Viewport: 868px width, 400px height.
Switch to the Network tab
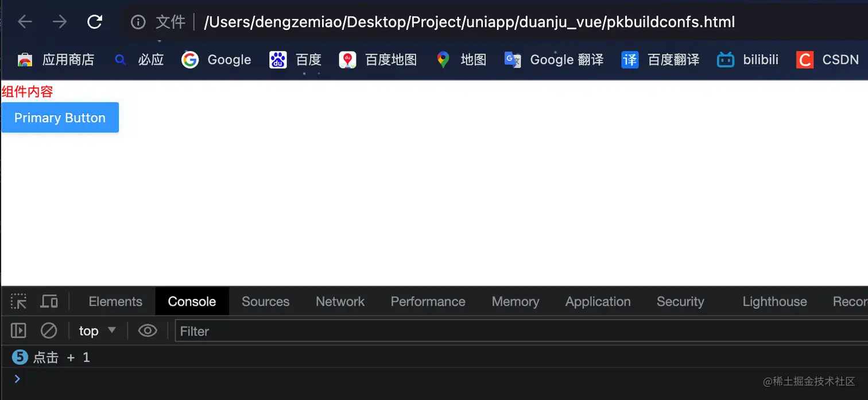(340, 301)
